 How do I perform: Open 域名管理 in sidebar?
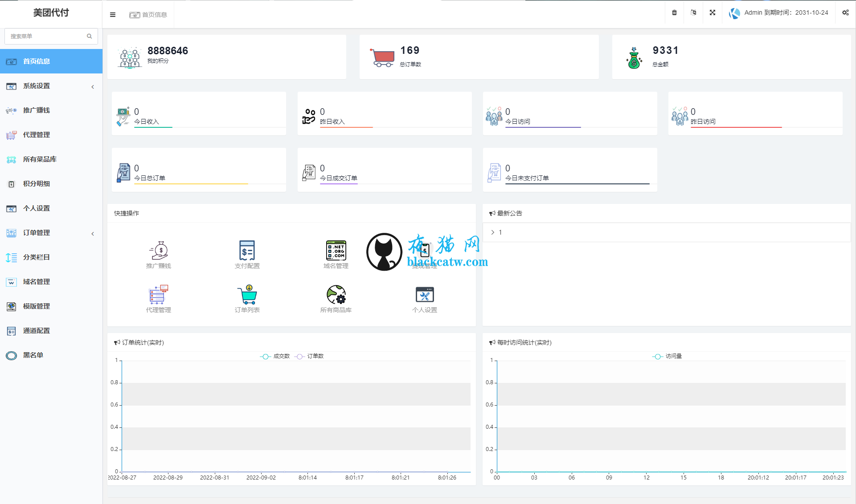tap(51, 281)
